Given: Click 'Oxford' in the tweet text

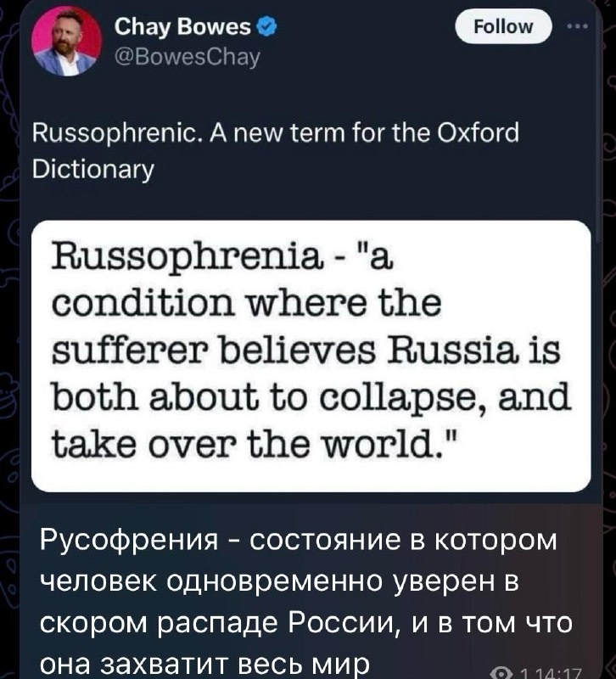Looking at the screenshot, I should pos(479,133).
